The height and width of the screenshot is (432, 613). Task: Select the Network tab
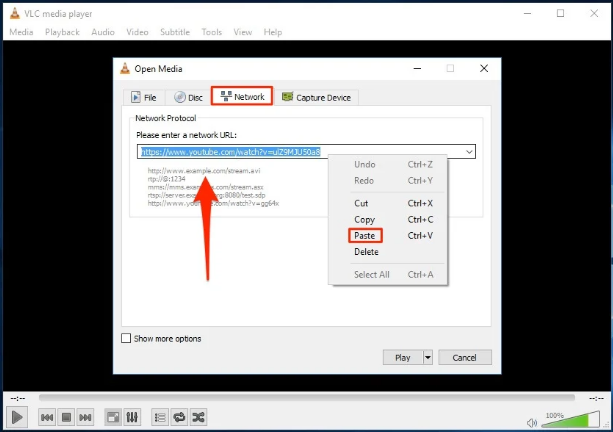tap(242, 96)
